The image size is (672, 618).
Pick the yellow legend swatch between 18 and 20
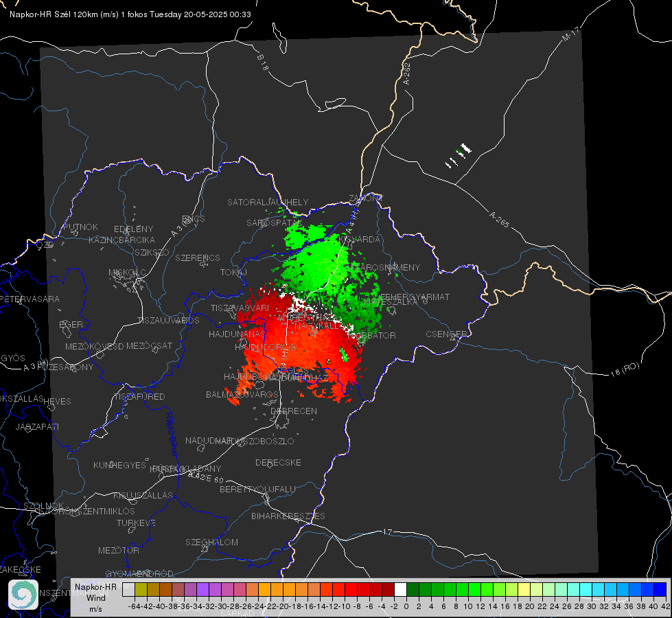pos(524,589)
